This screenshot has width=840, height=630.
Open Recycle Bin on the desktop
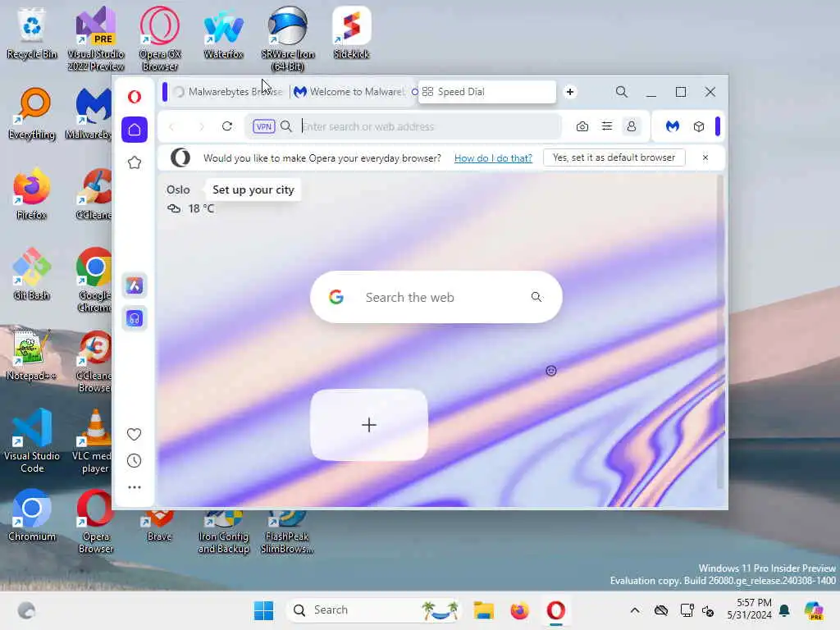(x=32, y=33)
